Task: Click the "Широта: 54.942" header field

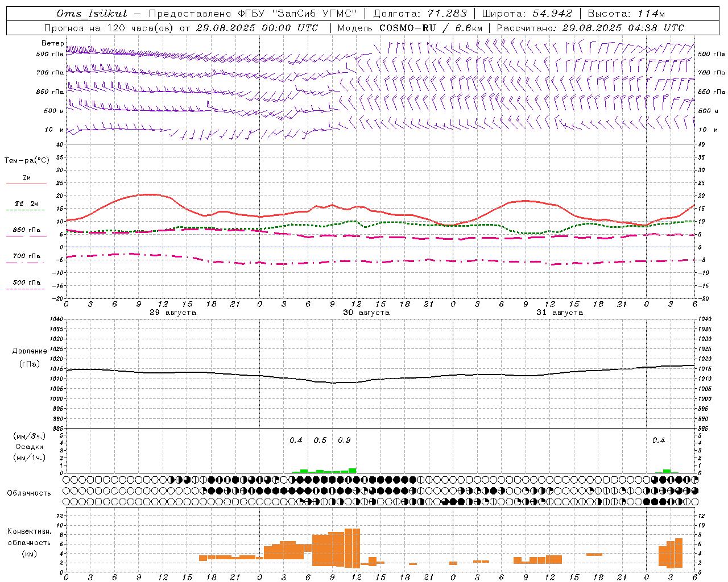Action: pos(528,14)
